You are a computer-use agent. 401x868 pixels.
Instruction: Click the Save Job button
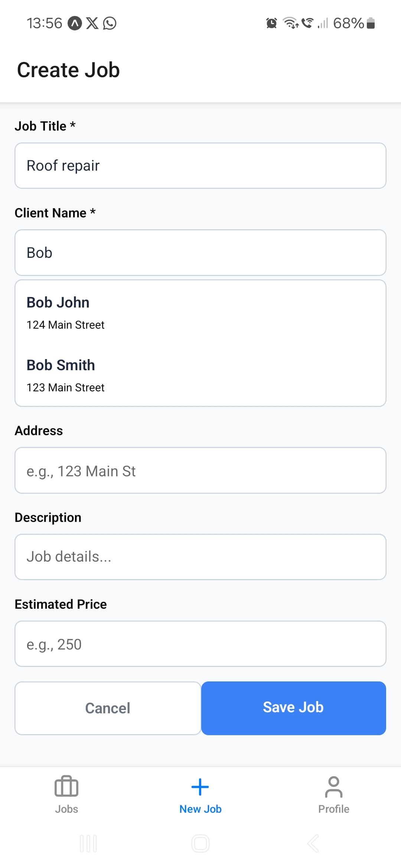click(x=293, y=708)
